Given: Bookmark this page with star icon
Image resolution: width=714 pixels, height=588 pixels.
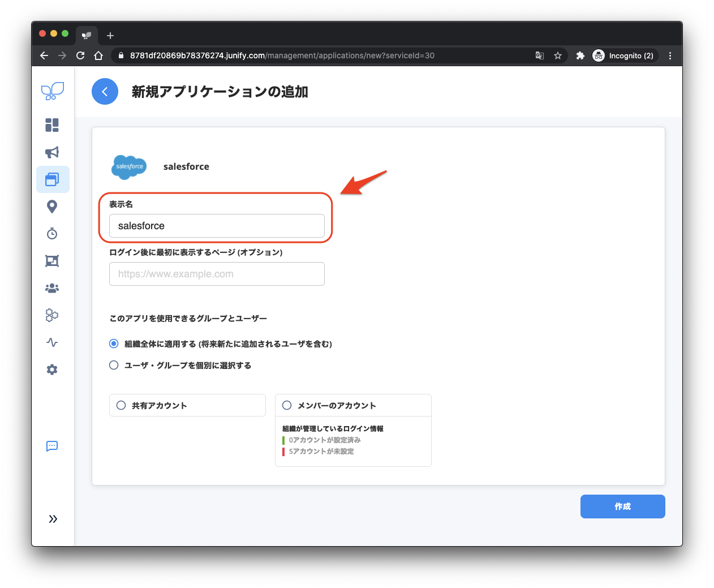Looking at the screenshot, I should pos(558,55).
